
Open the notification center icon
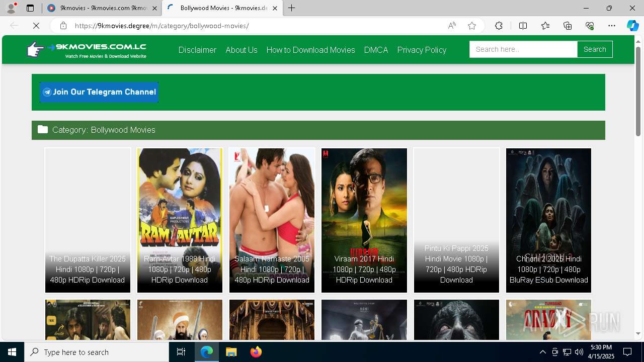[627, 352]
